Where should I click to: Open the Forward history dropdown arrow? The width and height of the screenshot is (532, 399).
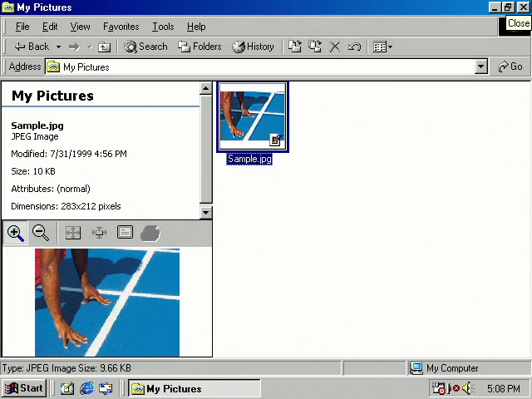pyautogui.click(x=90, y=47)
